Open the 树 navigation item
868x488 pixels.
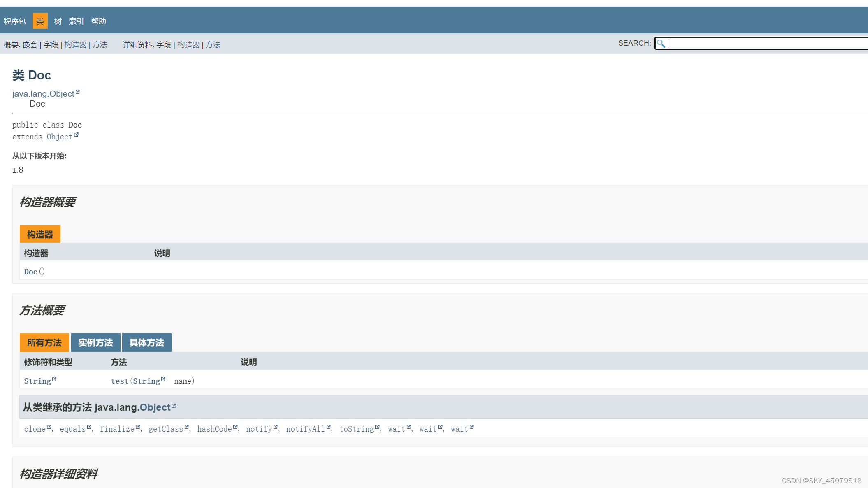(58, 21)
